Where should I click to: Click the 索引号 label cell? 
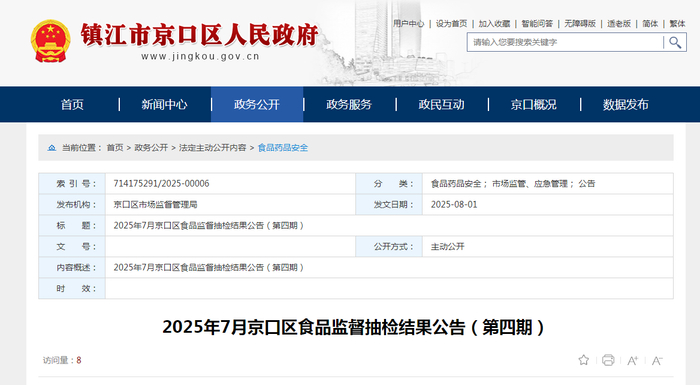(x=72, y=184)
